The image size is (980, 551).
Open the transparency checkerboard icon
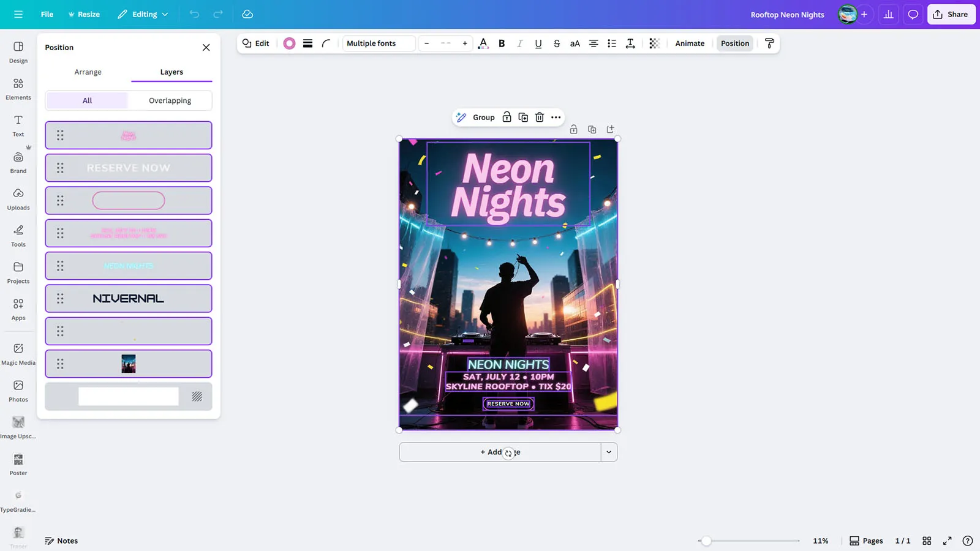click(x=654, y=43)
